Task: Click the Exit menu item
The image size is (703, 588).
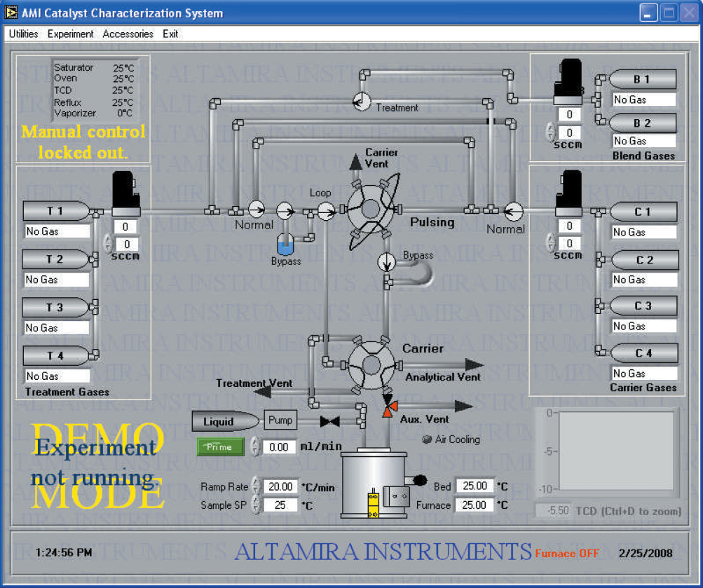Action: pos(170,34)
